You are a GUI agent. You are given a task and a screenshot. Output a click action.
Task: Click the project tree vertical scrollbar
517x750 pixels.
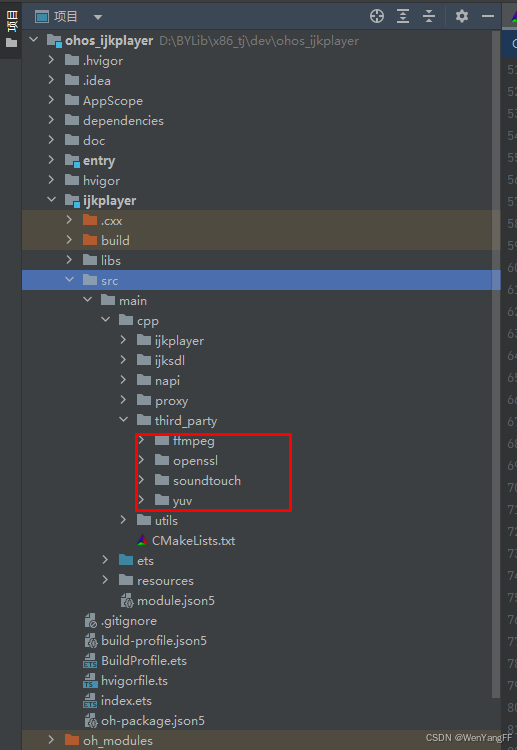(x=496, y=364)
